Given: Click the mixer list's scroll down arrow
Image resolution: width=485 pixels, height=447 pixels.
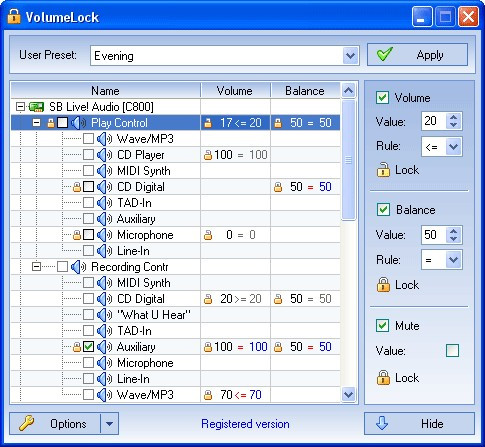Looking at the screenshot, I should (x=348, y=395).
